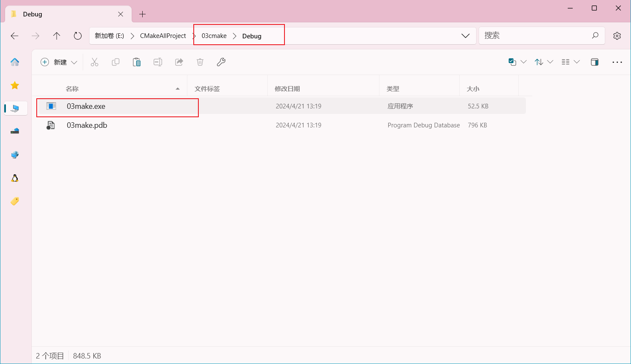Navigate to CMakeAllProject in breadcrumb
This screenshot has width=631, height=364.
pos(163,36)
